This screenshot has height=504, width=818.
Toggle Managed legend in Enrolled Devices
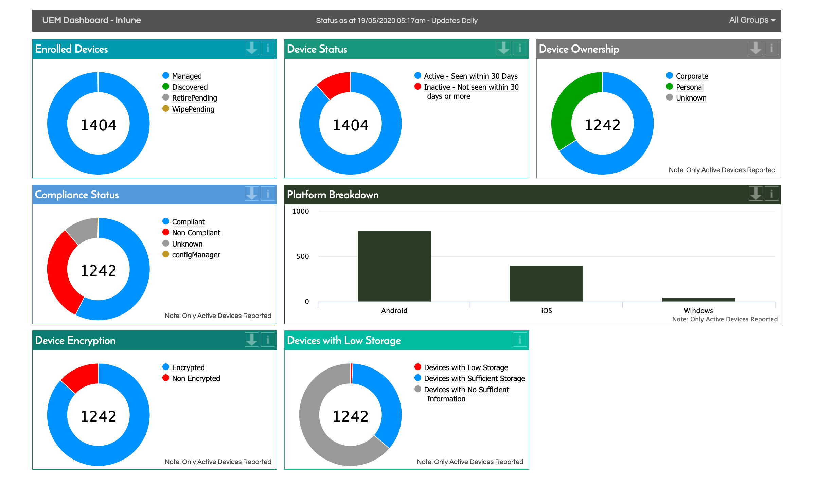point(182,76)
